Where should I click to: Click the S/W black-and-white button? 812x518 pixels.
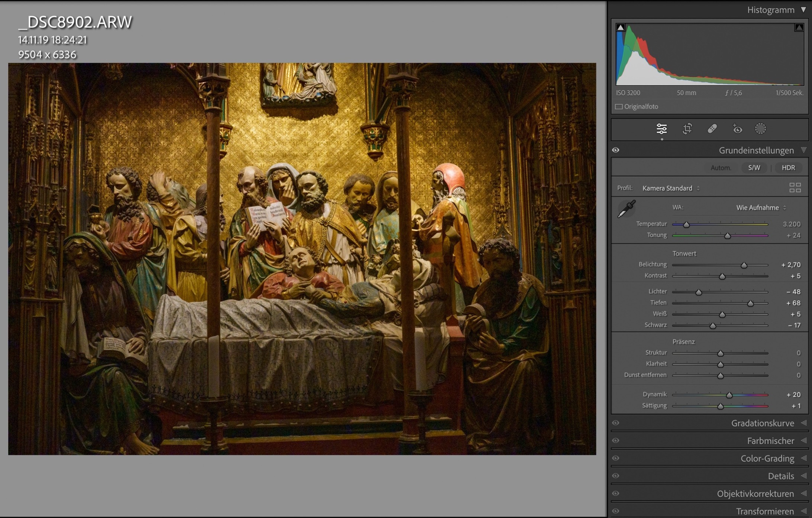click(x=754, y=168)
